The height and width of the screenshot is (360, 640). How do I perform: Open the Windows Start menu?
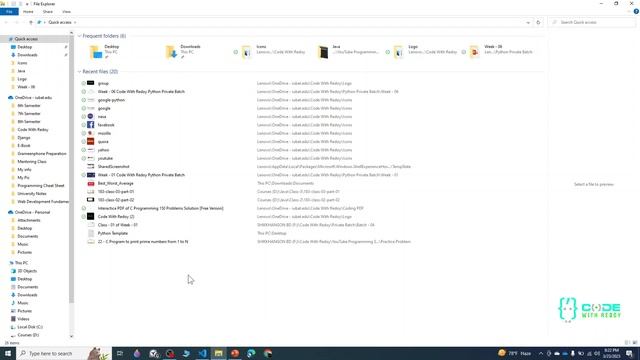click(x=7, y=353)
